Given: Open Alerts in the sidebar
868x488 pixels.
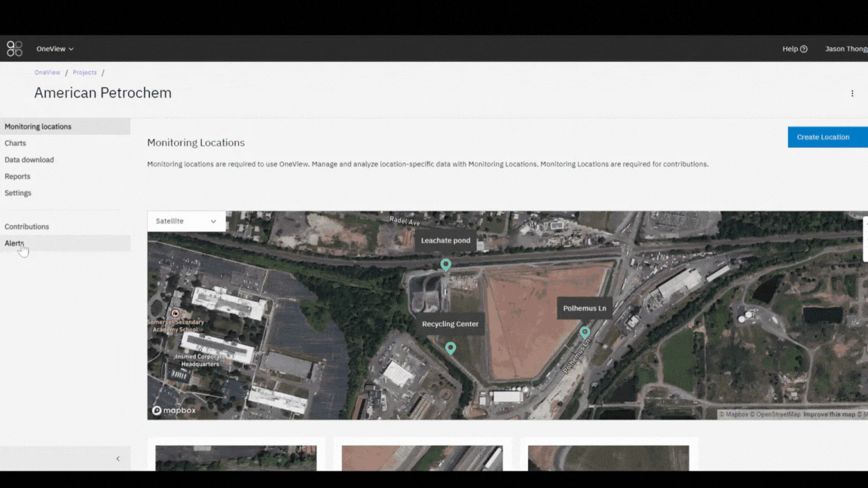Looking at the screenshot, I should pyautogui.click(x=14, y=243).
